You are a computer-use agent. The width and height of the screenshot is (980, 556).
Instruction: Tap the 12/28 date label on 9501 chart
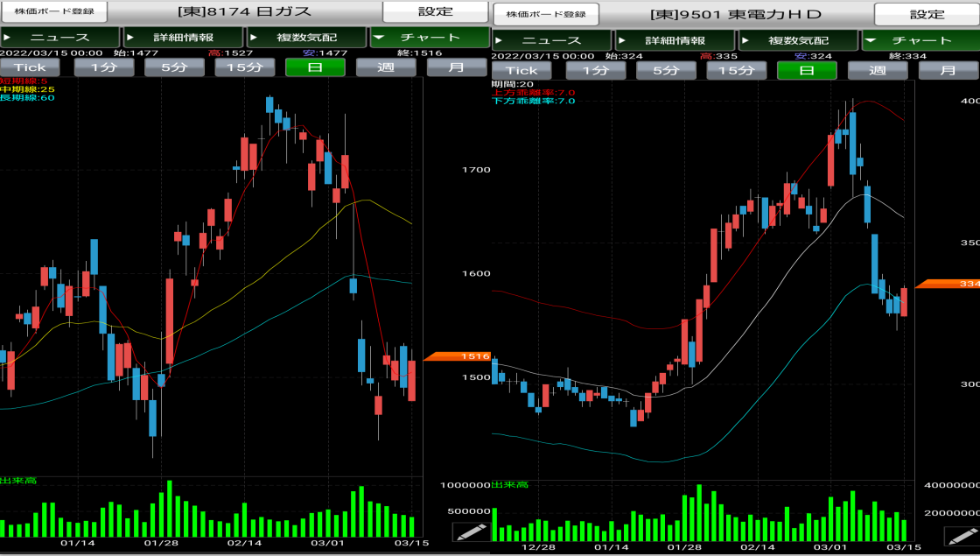538,547
